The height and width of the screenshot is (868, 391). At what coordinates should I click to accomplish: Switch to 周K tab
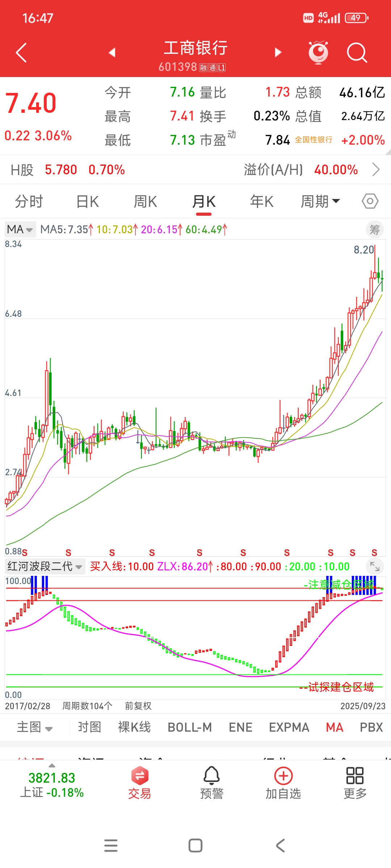[145, 201]
